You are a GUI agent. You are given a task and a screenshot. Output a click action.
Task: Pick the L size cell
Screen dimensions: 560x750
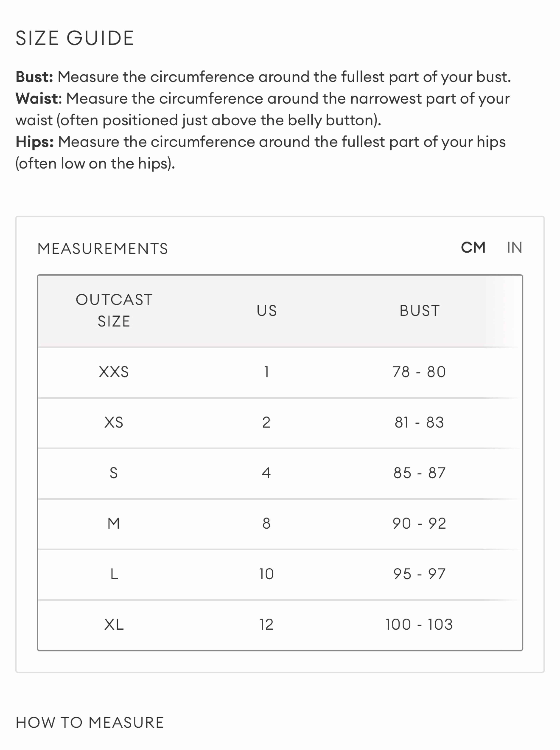click(114, 574)
